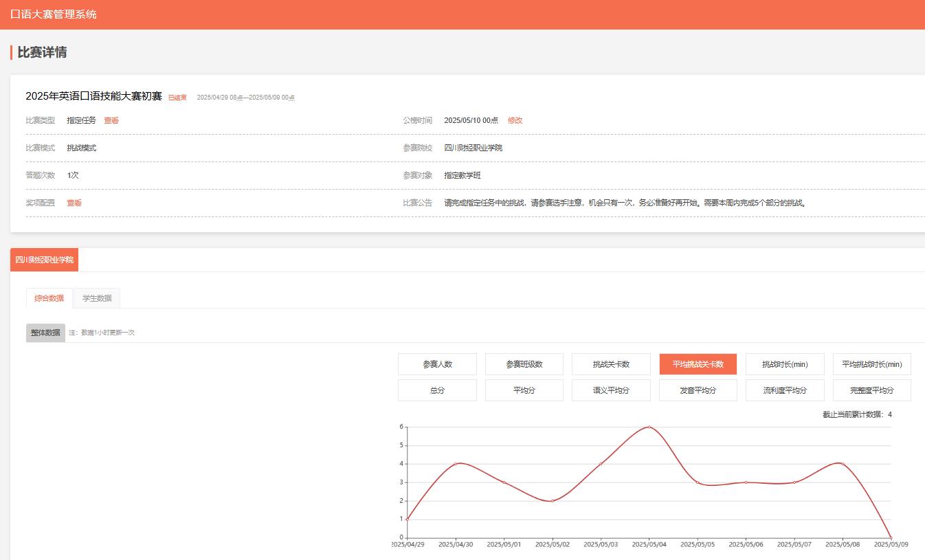This screenshot has width=925, height=560.
Task: Select 流利度平均分 metric button
Action: click(x=785, y=390)
